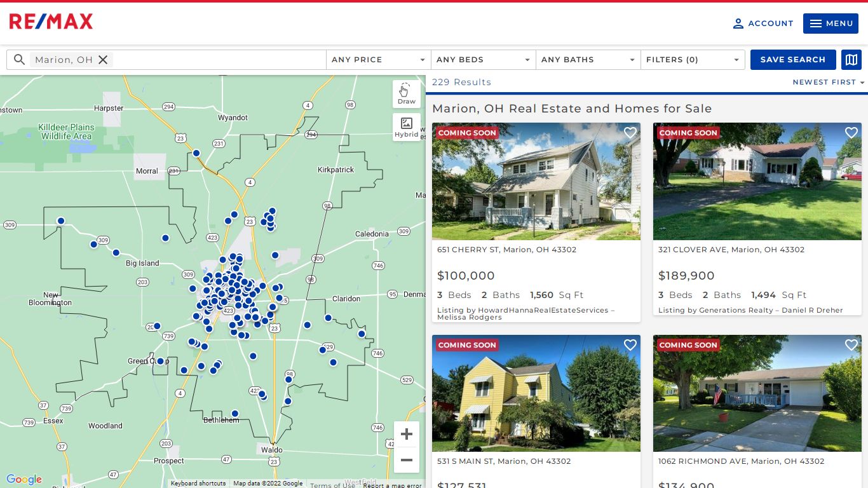Open the Filters (0) dropdown
The width and height of the screenshot is (868, 488).
(693, 60)
